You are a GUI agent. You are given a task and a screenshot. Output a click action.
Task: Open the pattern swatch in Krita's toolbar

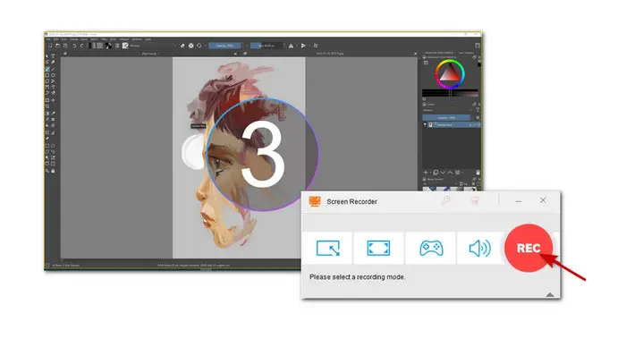(100, 46)
